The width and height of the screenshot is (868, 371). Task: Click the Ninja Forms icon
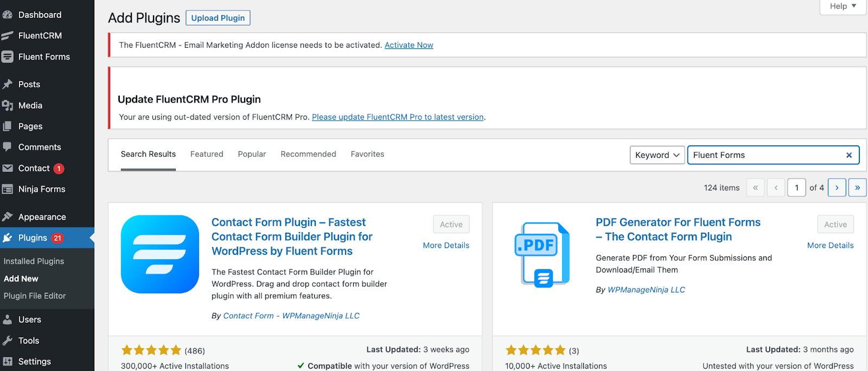8,189
